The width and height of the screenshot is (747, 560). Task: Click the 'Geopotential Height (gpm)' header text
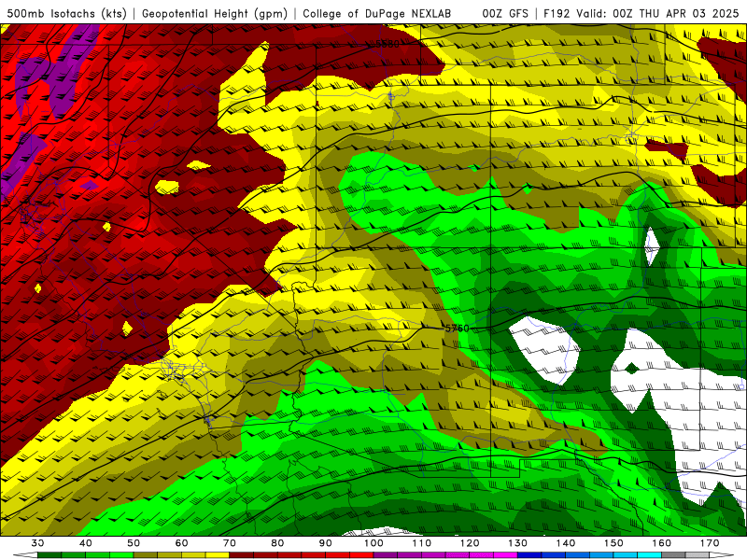[215, 14]
